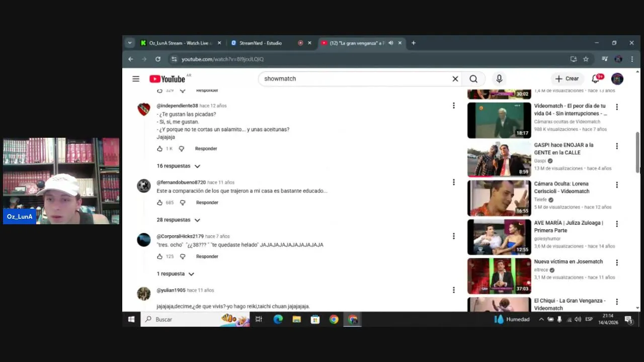
Task: Open more options for AVE MARÍA video
Action: tap(617, 224)
